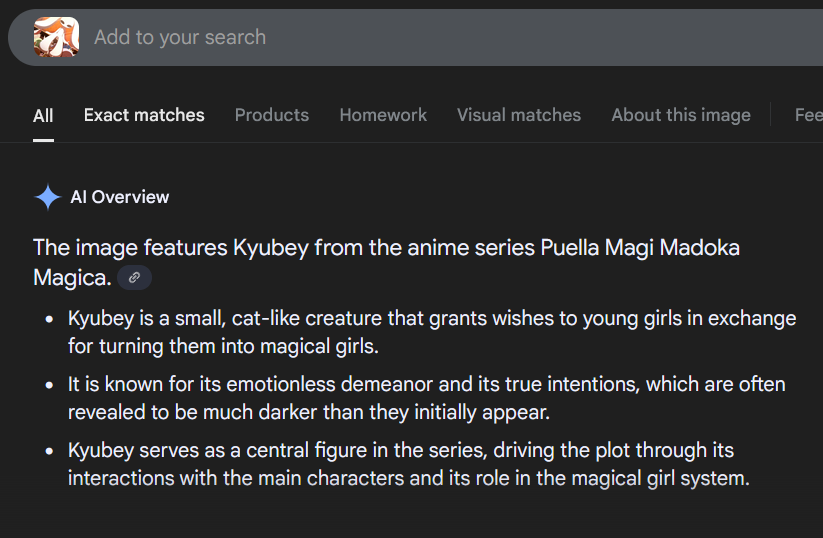This screenshot has height=538, width=823.
Task: Click the bullet about Kyubey granting wishes
Action: click(431, 332)
